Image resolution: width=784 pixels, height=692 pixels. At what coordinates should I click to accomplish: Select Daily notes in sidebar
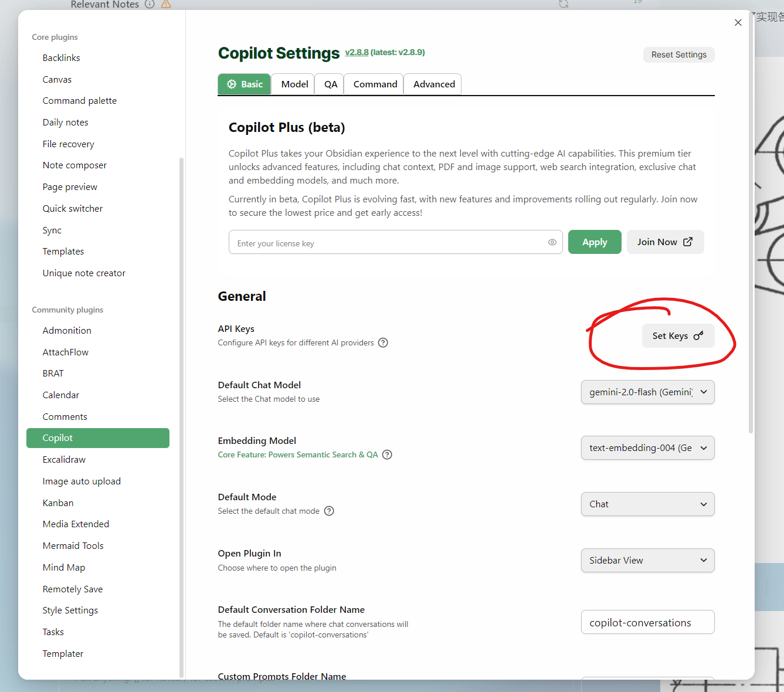(98, 122)
